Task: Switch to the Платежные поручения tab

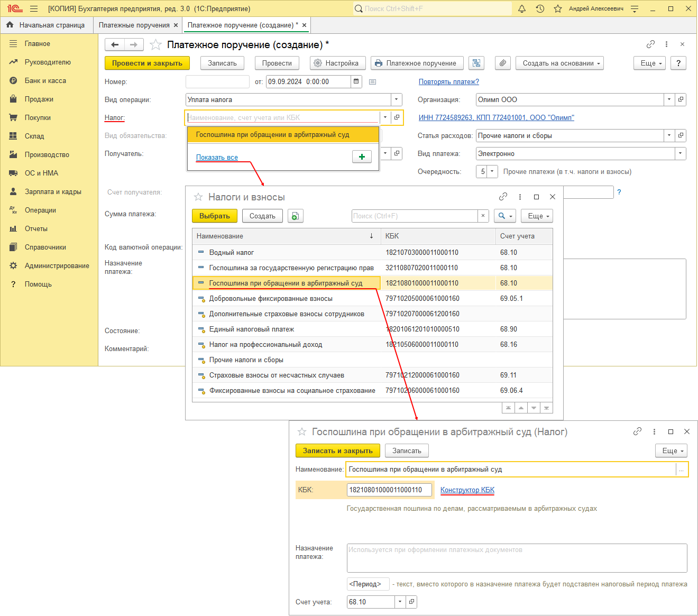Action: (134, 25)
